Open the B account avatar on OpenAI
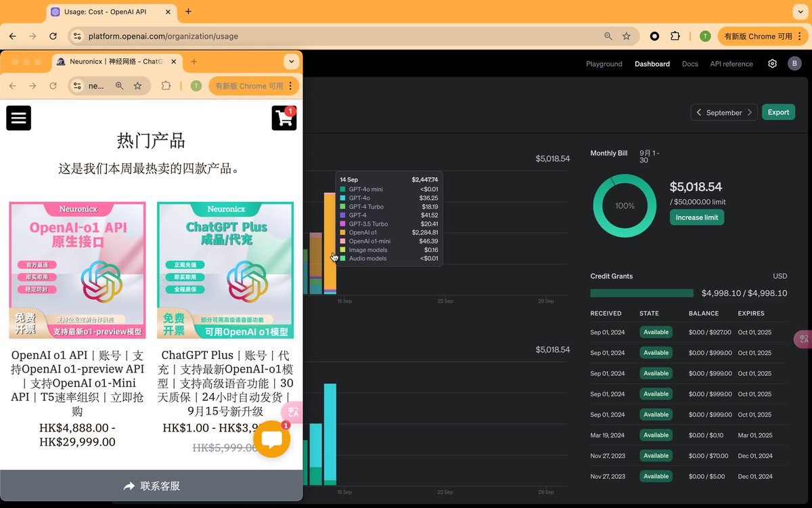Image resolution: width=812 pixels, height=508 pixels. coord(794,64)
